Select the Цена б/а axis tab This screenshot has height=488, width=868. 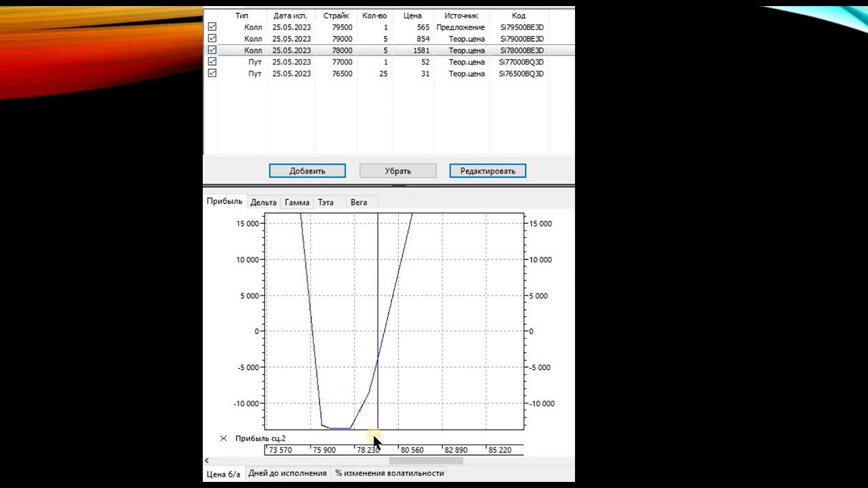pyautogui.click(x=224, y=474)
